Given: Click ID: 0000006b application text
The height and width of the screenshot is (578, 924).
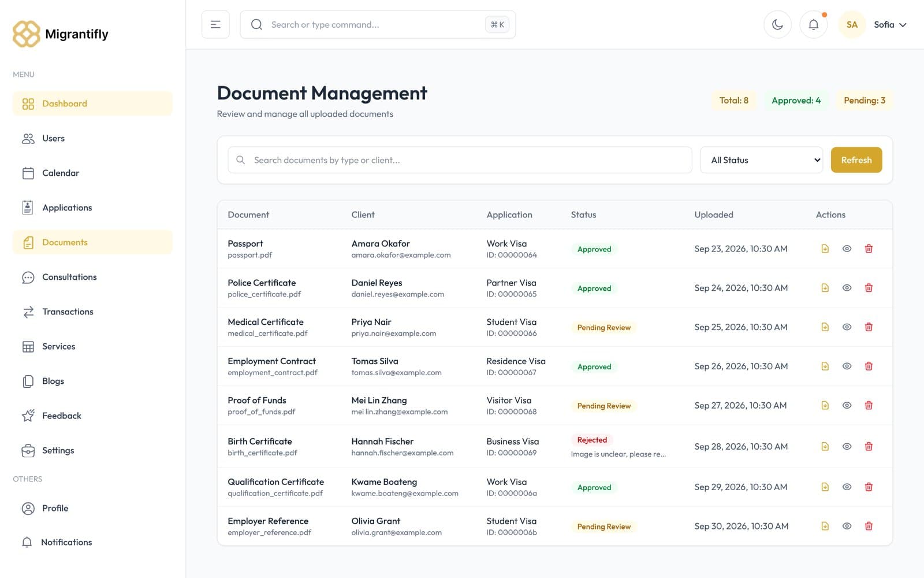Looking at the screenshot, I should click(x=512, y=532).
